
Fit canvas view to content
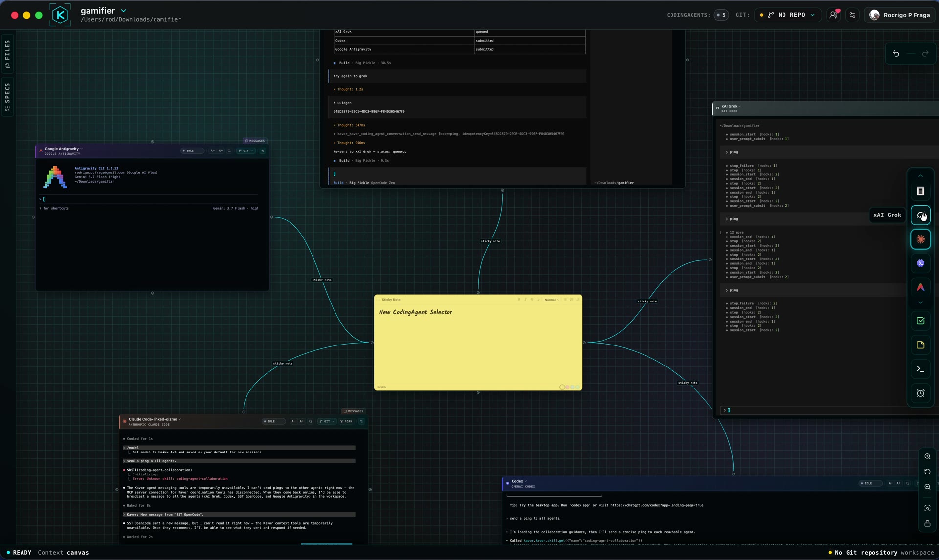[927, 508]
